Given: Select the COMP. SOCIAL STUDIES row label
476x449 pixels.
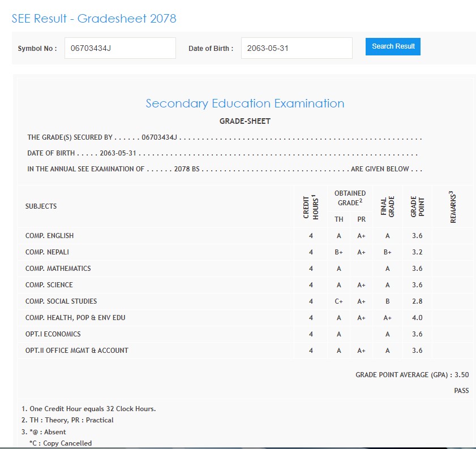Looking at the screenshot, I should 61,301.
